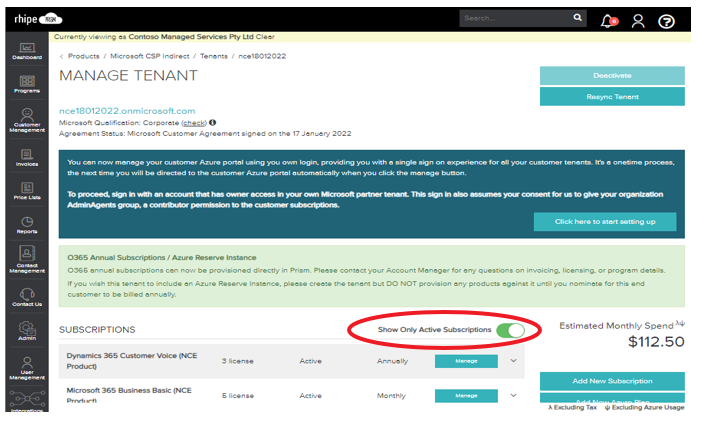Viewport: 708px width, 428px height.
Task: Click the 'Excluding Tax' footnote
Action: 573,407
